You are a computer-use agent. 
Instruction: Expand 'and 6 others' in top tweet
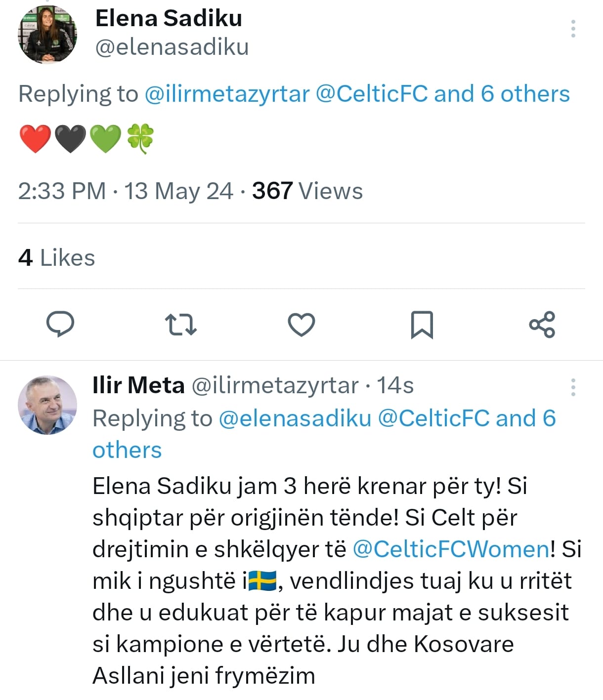[502, 94]
